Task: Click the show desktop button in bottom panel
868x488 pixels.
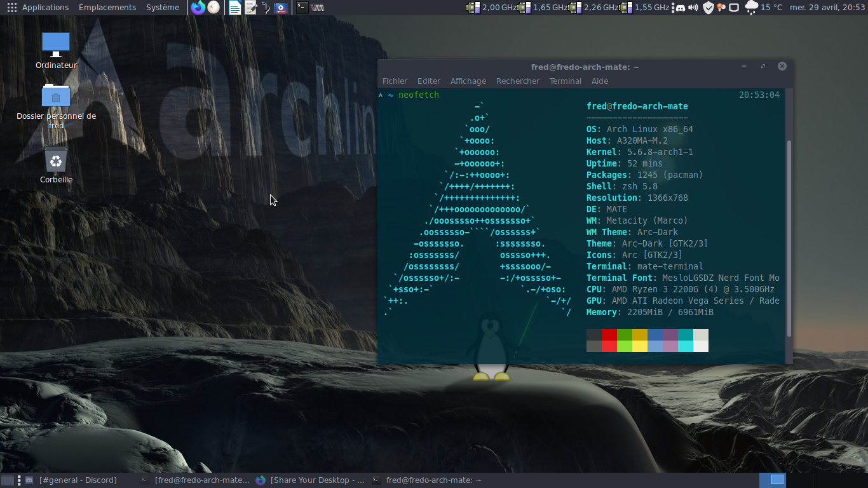Action: 7,480
